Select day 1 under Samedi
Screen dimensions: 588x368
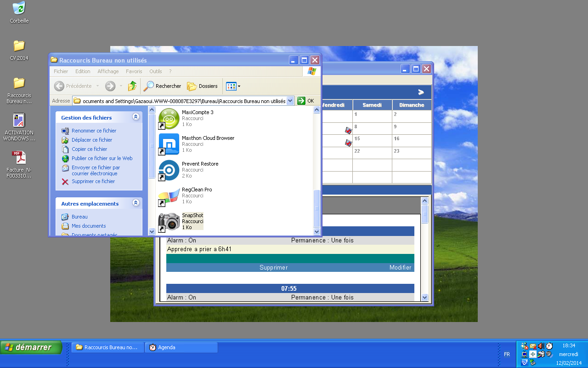click(372, 116)
